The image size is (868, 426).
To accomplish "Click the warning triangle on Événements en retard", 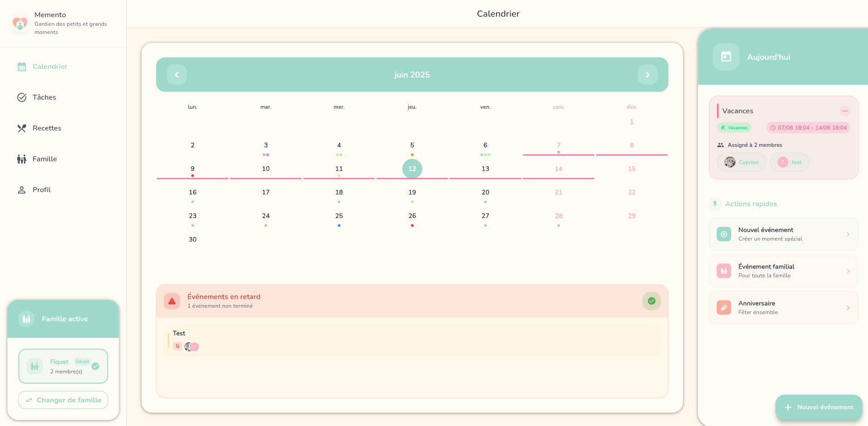I will point(171,300).
